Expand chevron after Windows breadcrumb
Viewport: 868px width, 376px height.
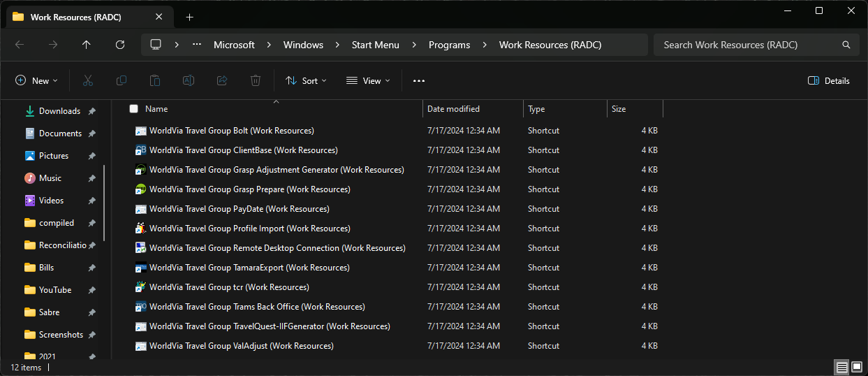[x=338, y=45]
